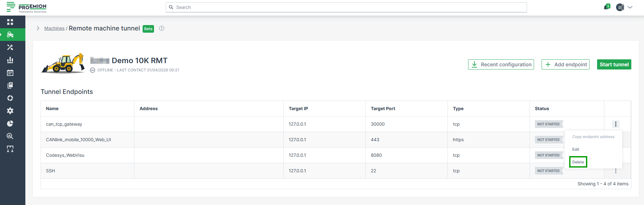Click the Start tunnel button
The width and height of the screenshot is (644, 205).
[614, 64]
